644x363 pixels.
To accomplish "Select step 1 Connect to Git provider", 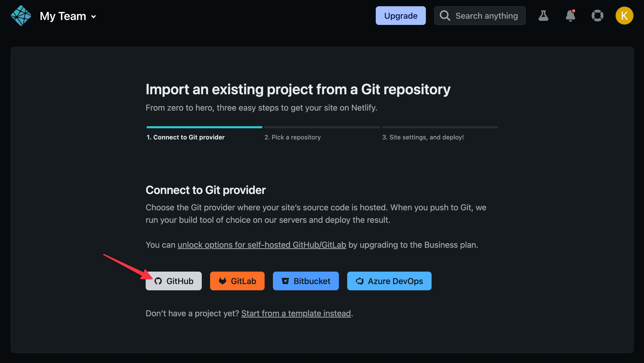I will point(186,137).
